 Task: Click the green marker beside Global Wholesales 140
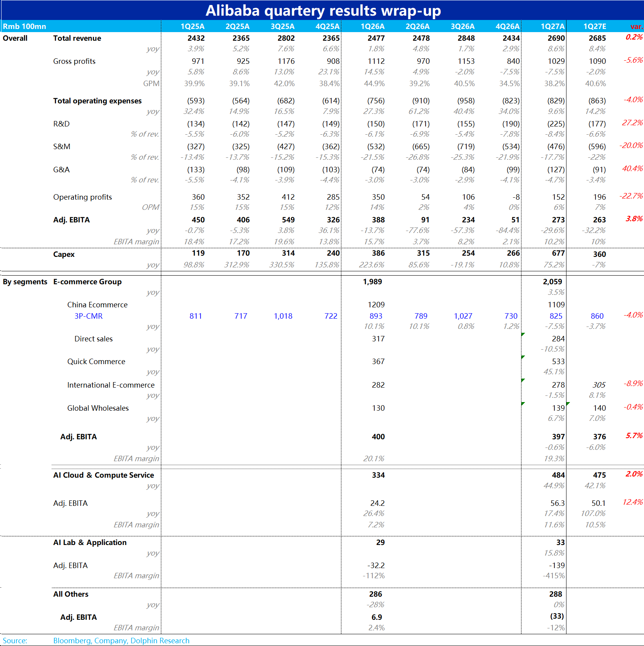coord(568,403)
